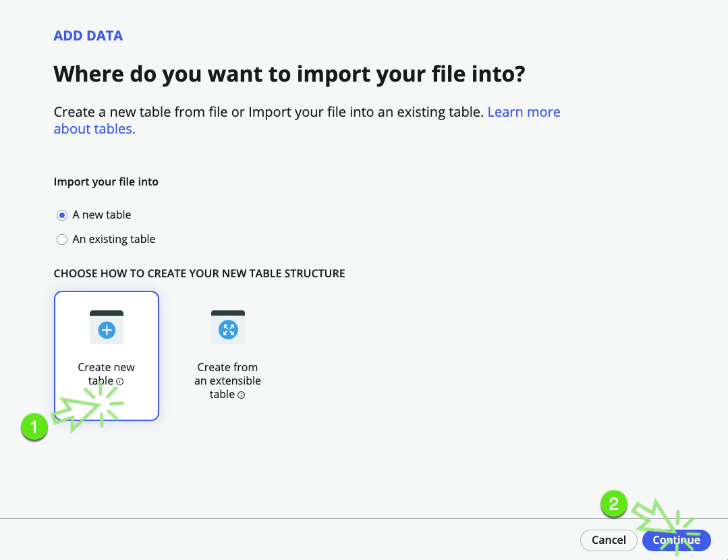
Task: Open info tooltip beside Create new table
Action: [120, 382]
